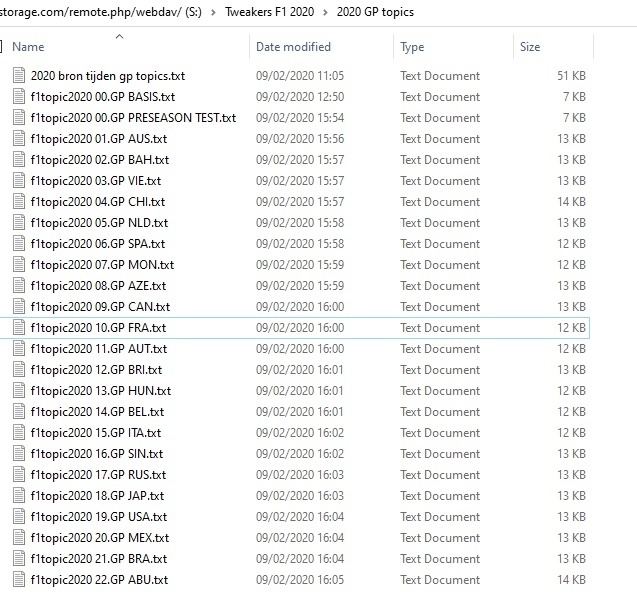Select file name f1topic2020 02.GP BAH.txt

tap(100, 160)
